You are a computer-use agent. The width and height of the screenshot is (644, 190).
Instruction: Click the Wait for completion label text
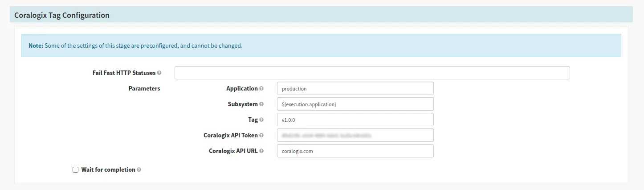108,170
